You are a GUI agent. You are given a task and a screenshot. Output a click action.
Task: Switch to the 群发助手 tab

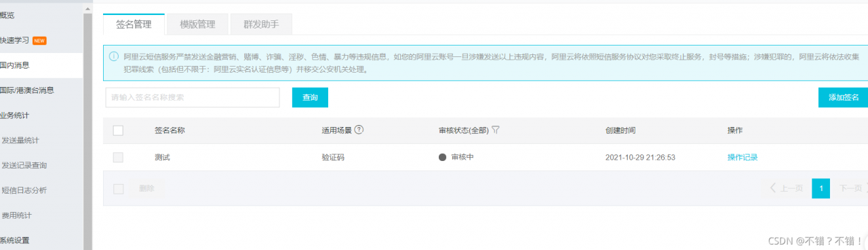[x=261, y=24]
